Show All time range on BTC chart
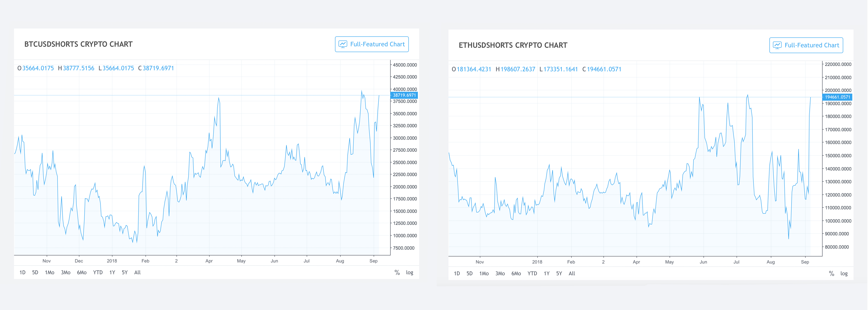Image resolution: width=868 pixels, height=310 pixels. (137, 273)
